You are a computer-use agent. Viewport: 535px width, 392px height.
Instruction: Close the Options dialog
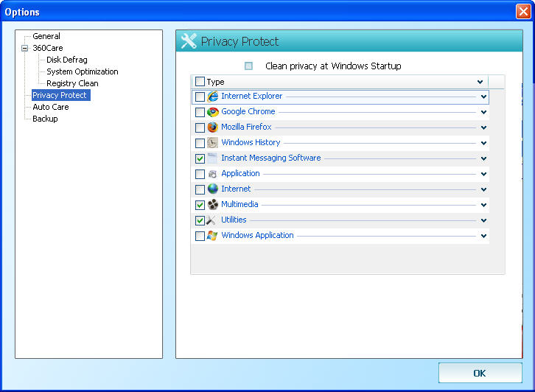click(523, 12)
